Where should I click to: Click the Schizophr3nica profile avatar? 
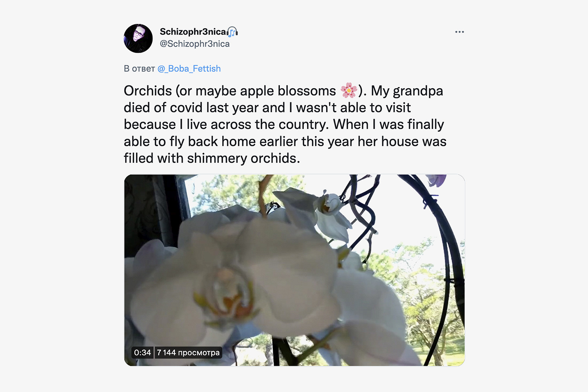point(138,38)
